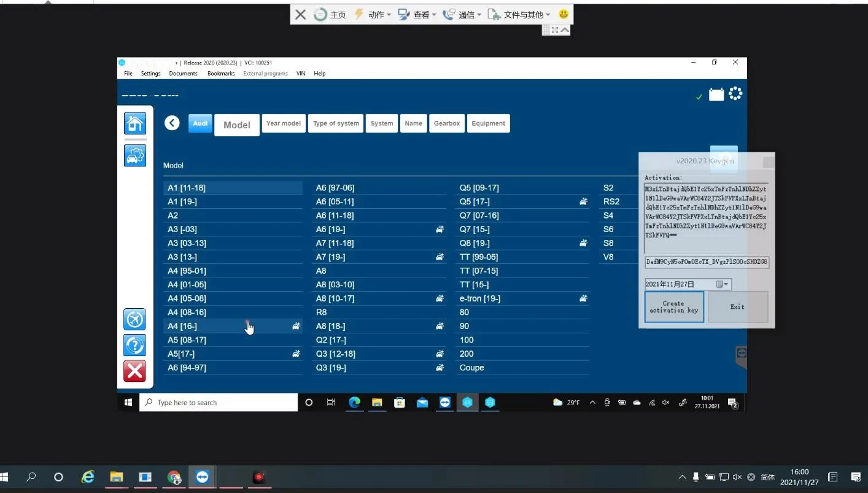The image size is (868, 493).
Task: Open Chrome on the local taskbar
Action: [174, 477]
